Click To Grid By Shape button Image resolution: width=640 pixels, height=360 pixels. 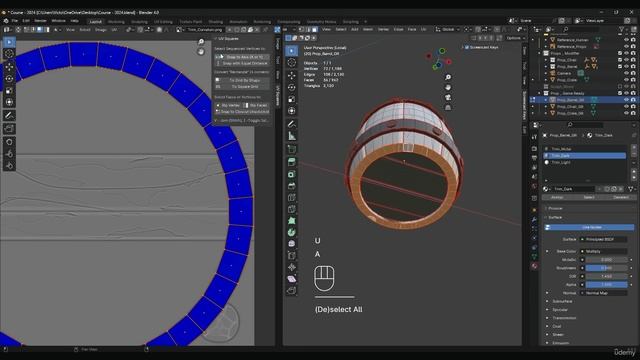point(242,80)
